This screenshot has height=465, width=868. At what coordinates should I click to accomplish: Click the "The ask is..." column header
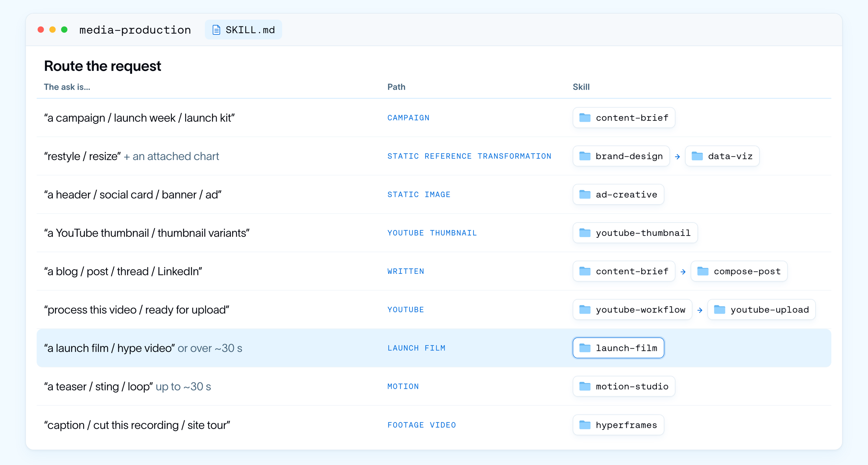[67, 87]
